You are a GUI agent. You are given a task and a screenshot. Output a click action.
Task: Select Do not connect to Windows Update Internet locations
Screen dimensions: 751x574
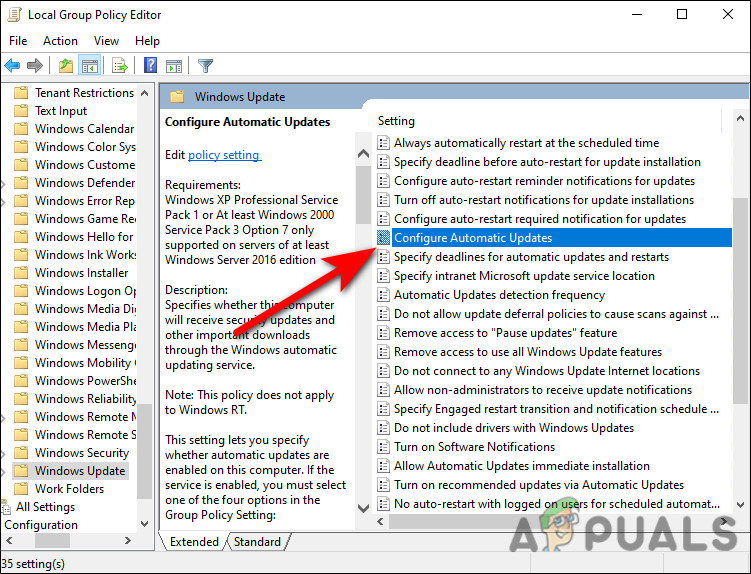coord(546,371)
